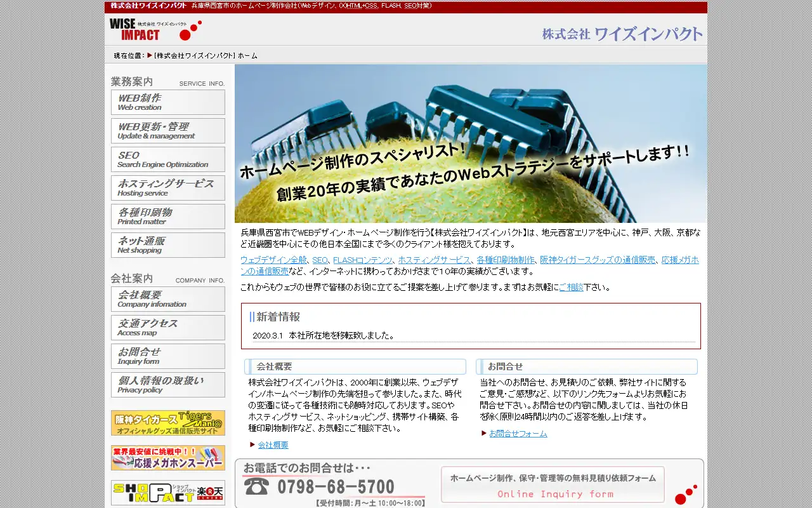The width and height of the screenshot is (812, 508).
Task: Click phone number 0798-68-5700
Action: coord(336,487)
